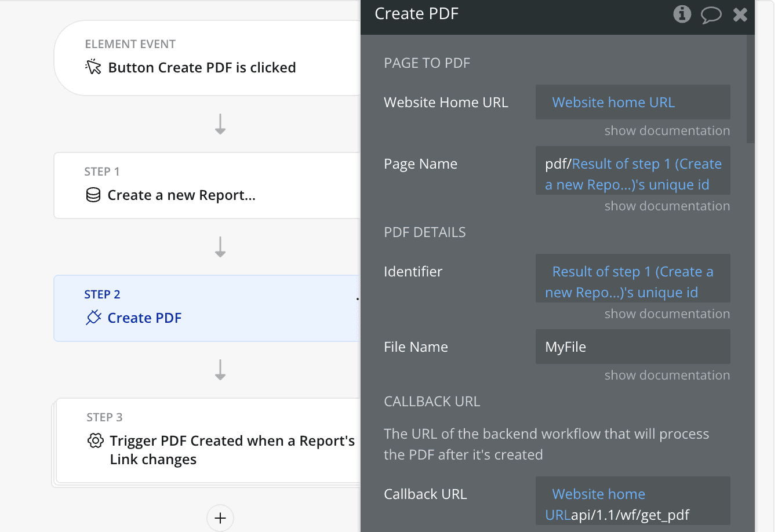Click the info icon in Create PDF header
The height and width of the screenshot is (532, 778).
click(x=682, y=14)
